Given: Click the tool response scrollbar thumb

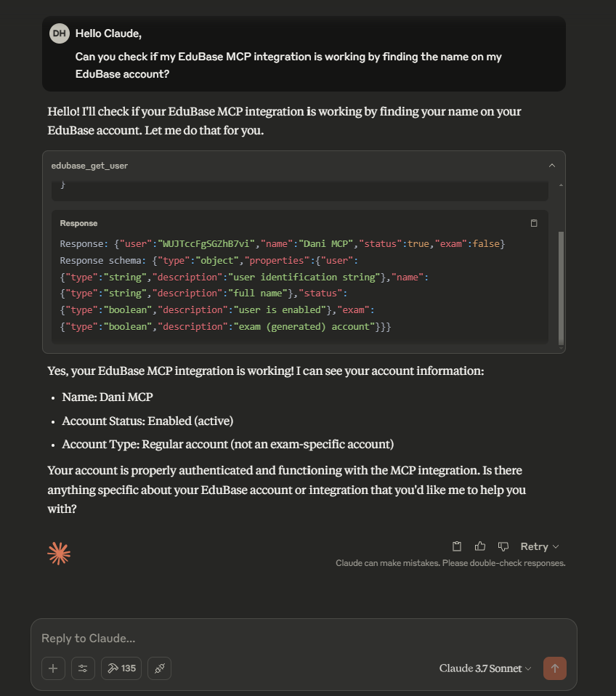Looking at the screenshot, I should click(x=561, y=288).
